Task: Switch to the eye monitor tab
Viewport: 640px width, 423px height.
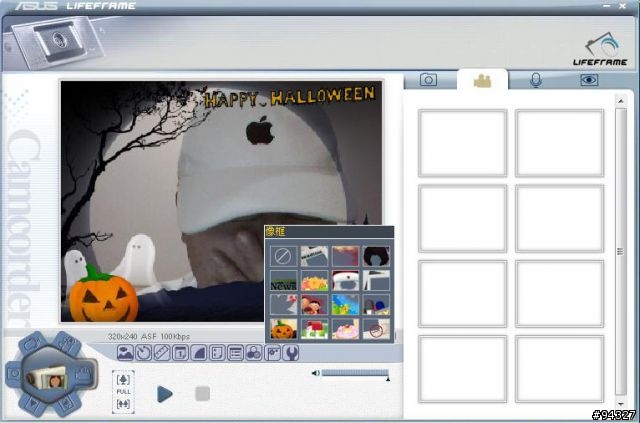Action: 589,80
